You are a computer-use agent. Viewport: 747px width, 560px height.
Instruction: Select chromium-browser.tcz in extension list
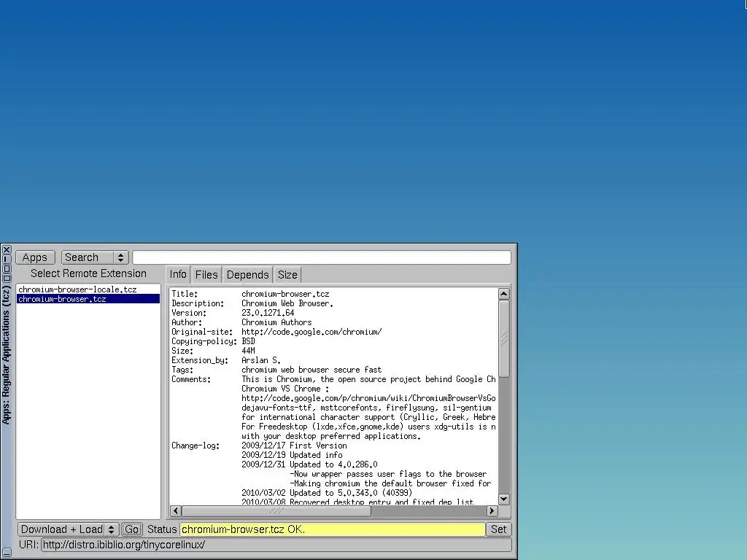(88, 299)
